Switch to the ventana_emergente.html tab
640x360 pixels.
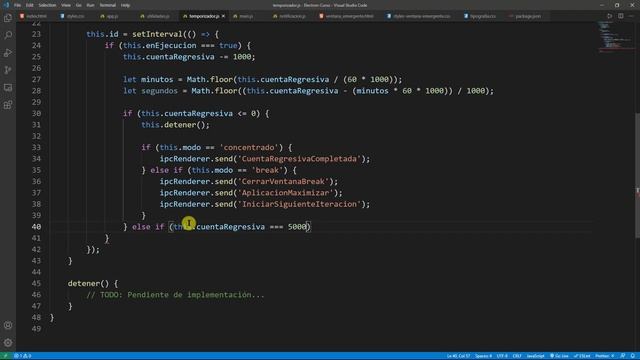click(347, 16)
